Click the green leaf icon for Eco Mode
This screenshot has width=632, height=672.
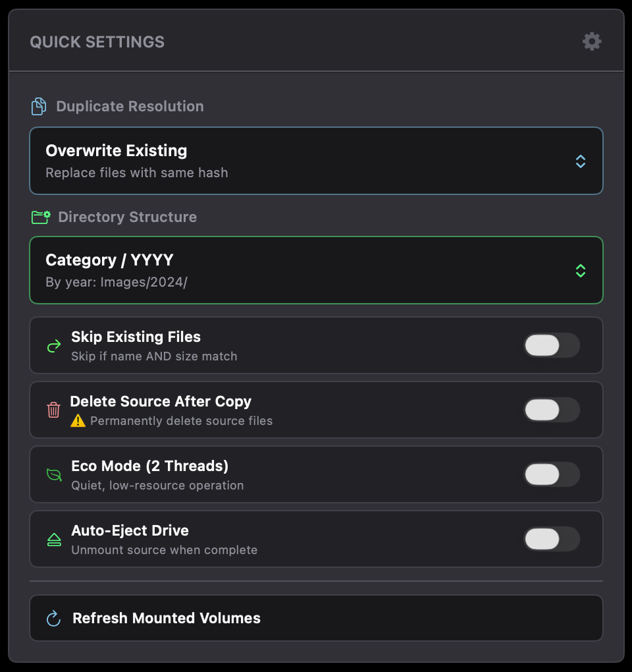coord(53,474)
